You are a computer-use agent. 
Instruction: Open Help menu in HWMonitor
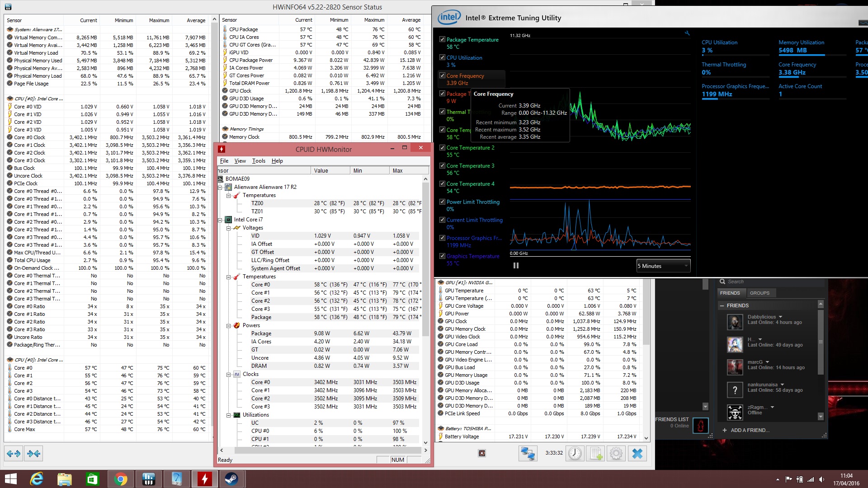click(x=277, y=161)
